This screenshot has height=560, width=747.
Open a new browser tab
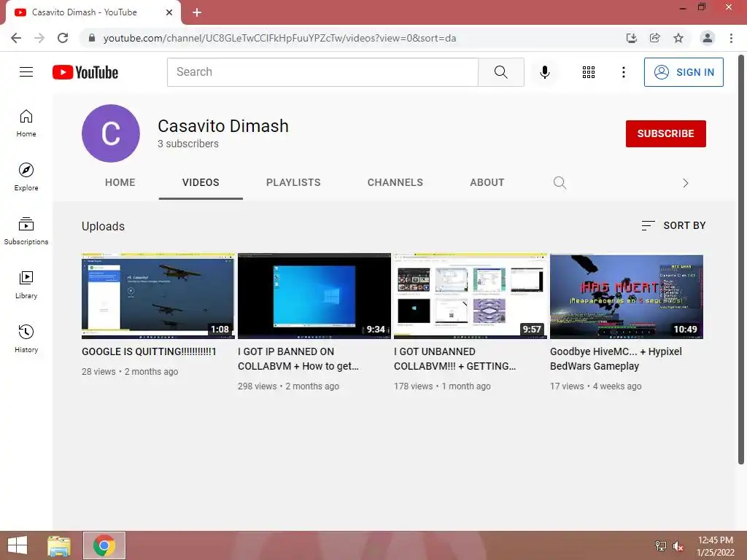197,12
